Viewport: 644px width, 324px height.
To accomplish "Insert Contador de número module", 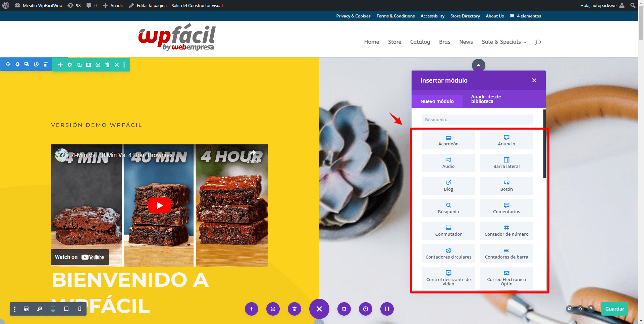I will (x=506, y=231).
